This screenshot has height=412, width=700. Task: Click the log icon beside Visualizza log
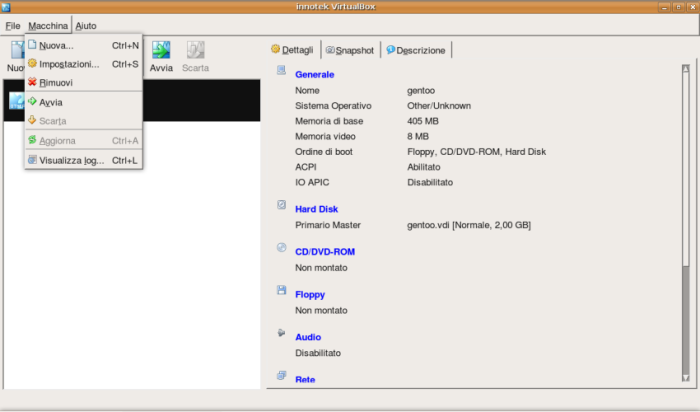32,160
